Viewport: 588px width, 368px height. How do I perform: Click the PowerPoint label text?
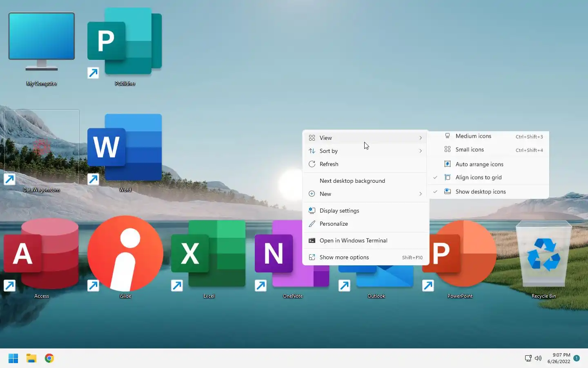(460, 296)
